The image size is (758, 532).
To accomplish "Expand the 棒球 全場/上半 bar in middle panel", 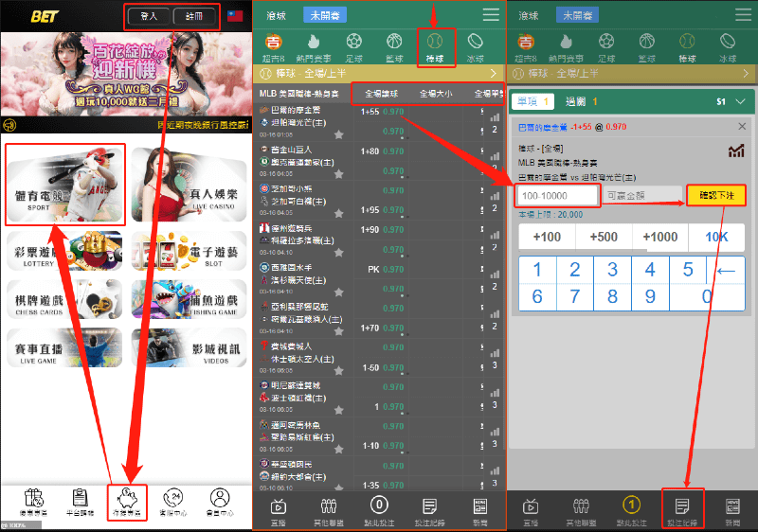I will (x=379, y=74).
